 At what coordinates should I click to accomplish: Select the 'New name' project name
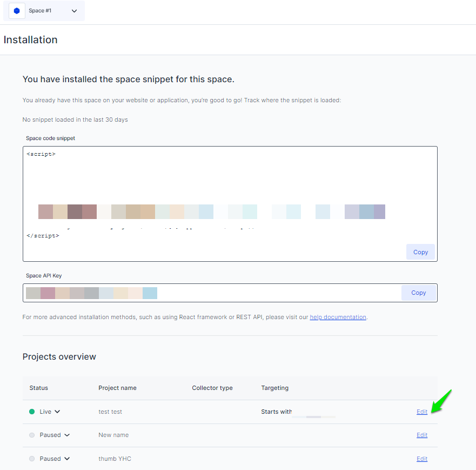[113, 435]
